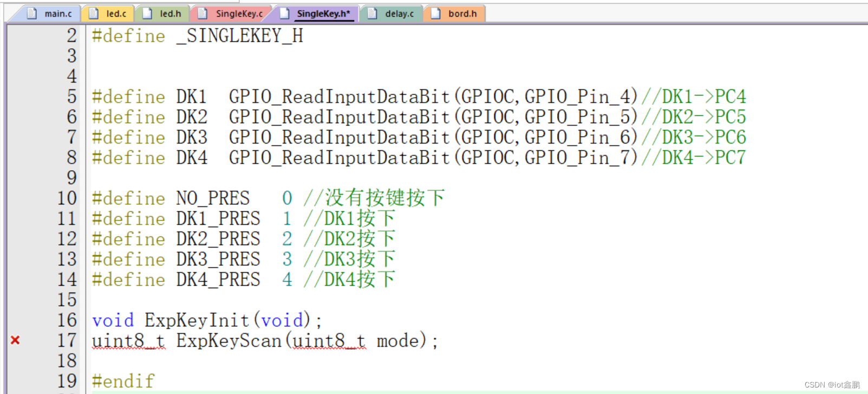
Task: Click GPIO_Pin_5 on line 6
Action: [x=578, y=117]
